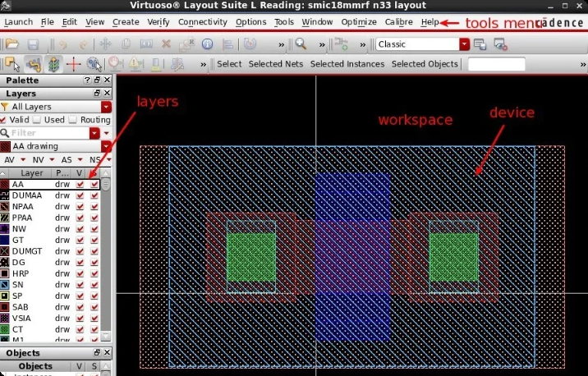
Task: Open the Calibre menu
Action: [398, 22]
